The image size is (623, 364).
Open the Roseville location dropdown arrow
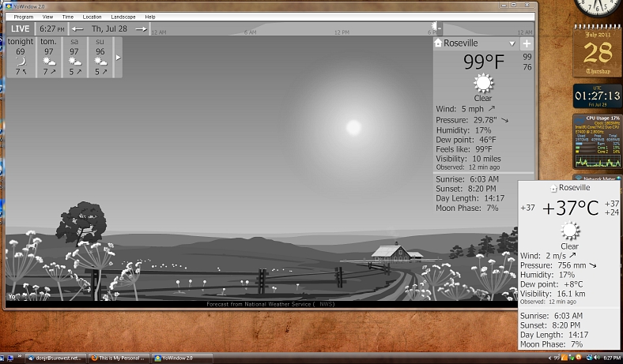tap(512, 43)
